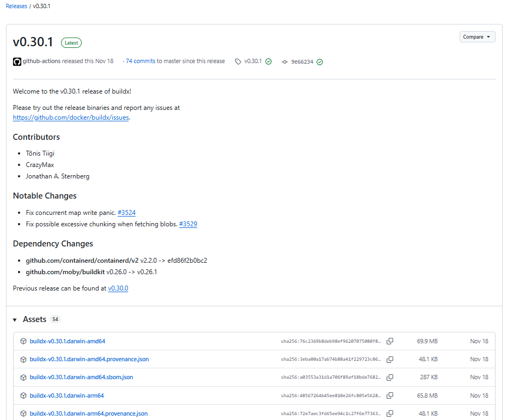Image resolution: width=507 pixels, height=420 pixels.
Task: Copy sha256 of darwin-arm64.provenance.json
Action: [x=390, y=413]
